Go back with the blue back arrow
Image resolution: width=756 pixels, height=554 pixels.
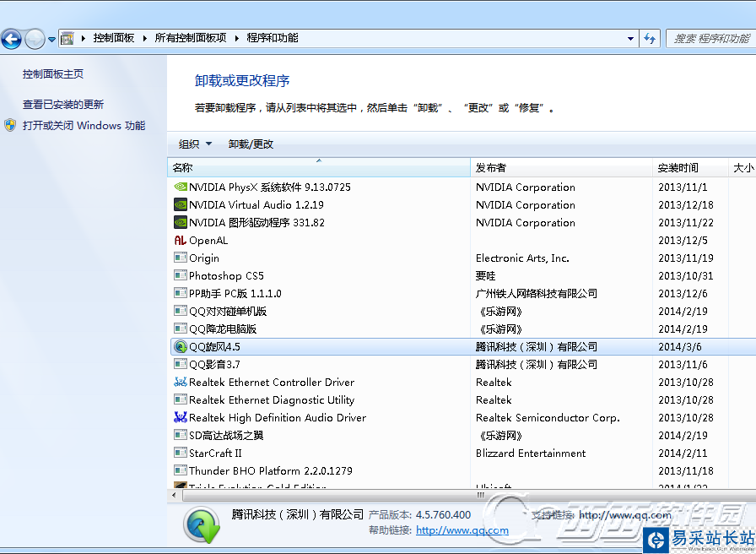coord(12,39)
